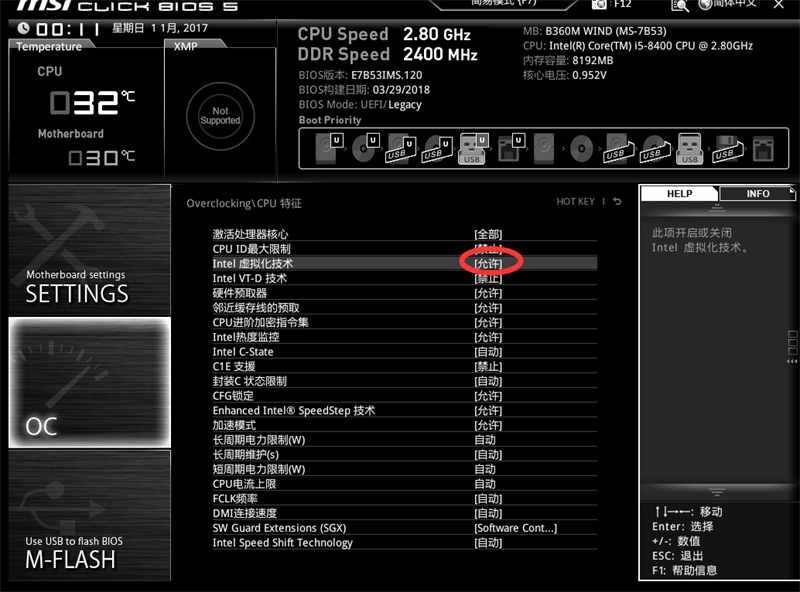
Task: Click the F12 screenshot label
Action: click(622, 4)
